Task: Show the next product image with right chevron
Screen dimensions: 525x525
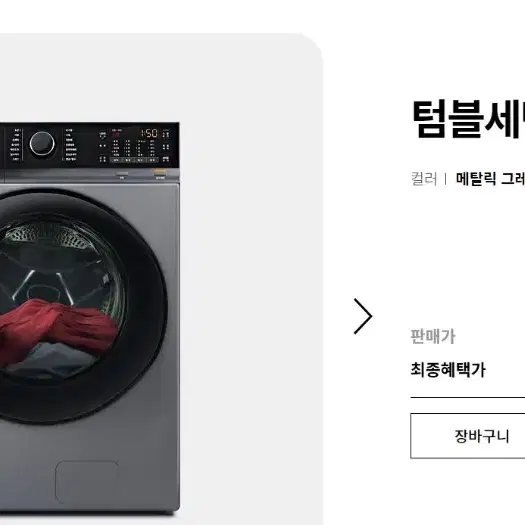Action: 363,316
